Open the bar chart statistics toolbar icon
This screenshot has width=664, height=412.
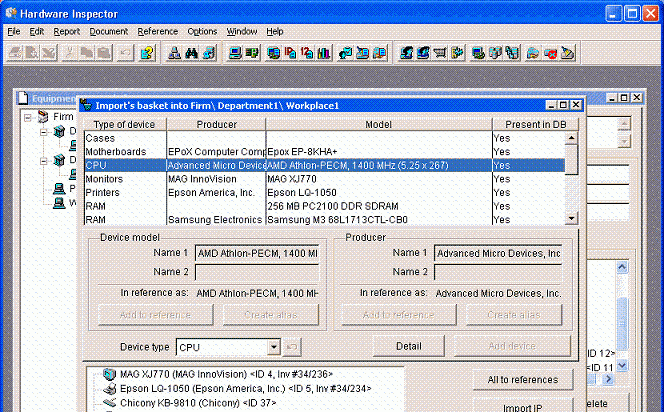click(324, 53)
